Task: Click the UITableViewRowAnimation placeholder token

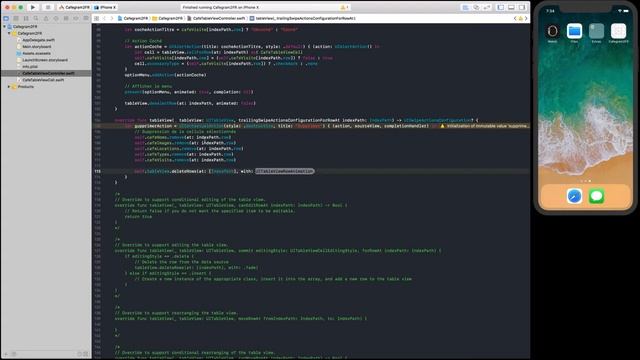Action: pos(284,171)
